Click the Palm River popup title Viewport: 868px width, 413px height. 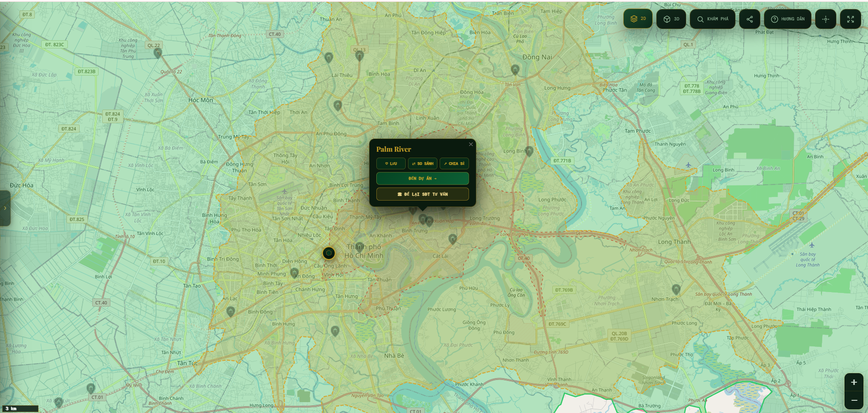pyautogui.click(x=394, y=149)
